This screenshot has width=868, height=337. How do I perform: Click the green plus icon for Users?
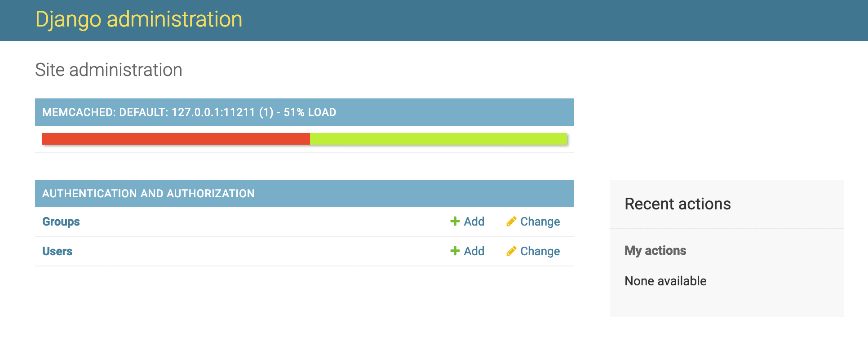[455, 251]
